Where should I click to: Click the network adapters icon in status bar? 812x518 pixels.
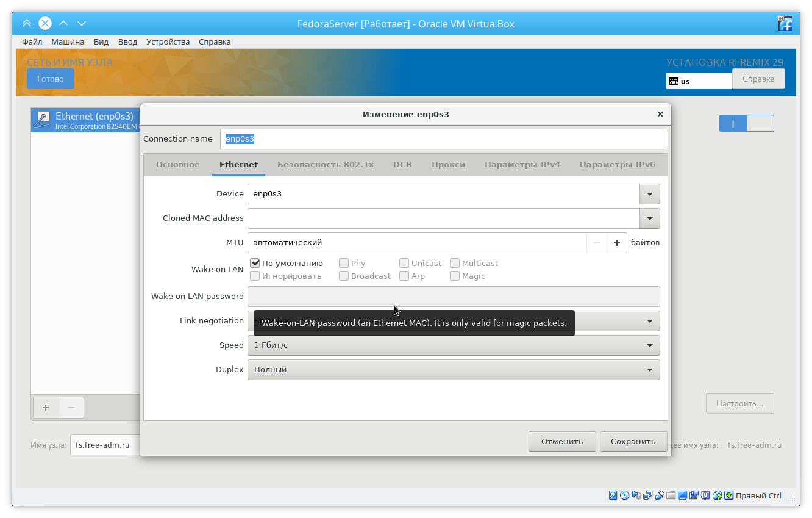click(x=648, y=495)
